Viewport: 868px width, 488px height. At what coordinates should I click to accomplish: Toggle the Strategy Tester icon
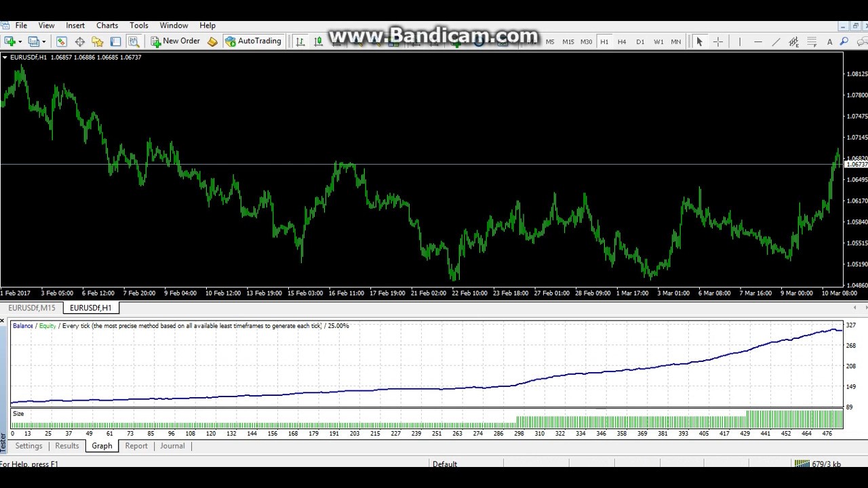click(134, 41)
